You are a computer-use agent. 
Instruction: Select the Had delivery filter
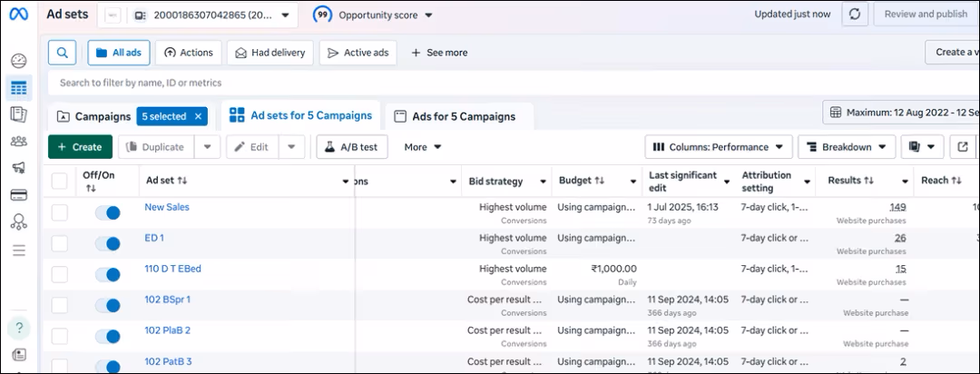(270, 53)
